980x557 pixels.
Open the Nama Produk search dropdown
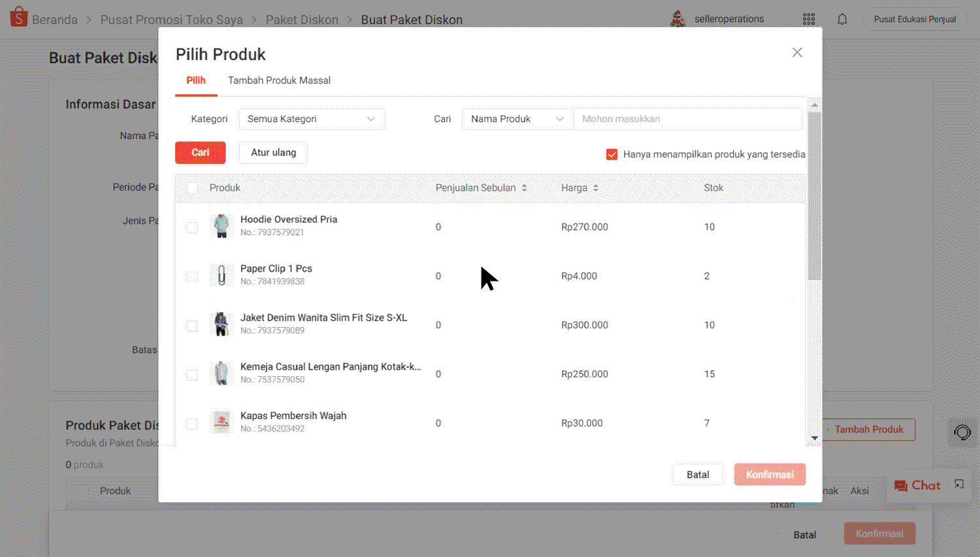click(x=517, y=119)
